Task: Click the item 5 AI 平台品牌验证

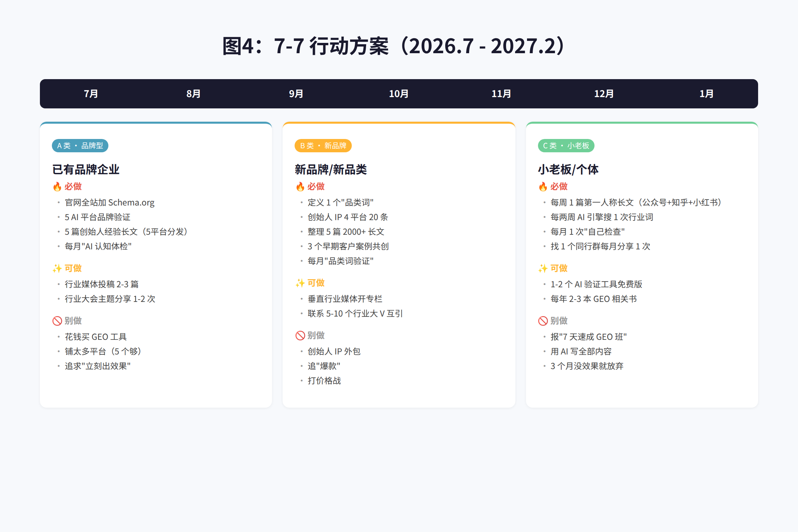Action: pyautogui.click(x=97, y=217)
